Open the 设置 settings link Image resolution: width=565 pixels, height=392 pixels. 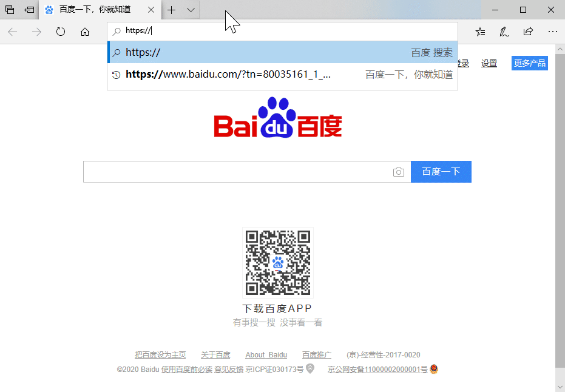coord(489,63)
